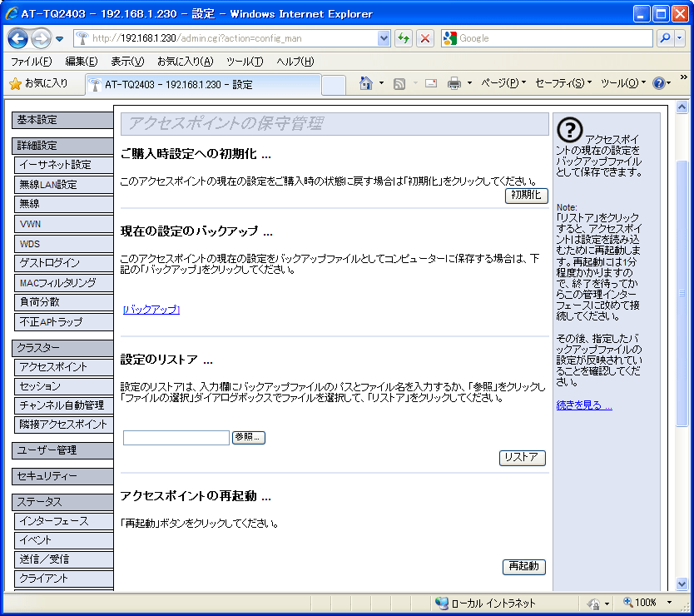Viewport: 694px width, 616px height.
Task: Click the 参照... browse button
Action: [x=248, y=437]
